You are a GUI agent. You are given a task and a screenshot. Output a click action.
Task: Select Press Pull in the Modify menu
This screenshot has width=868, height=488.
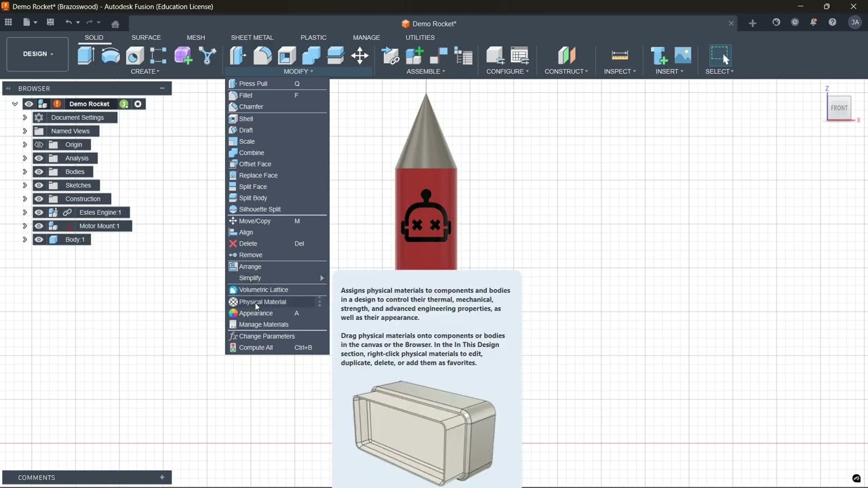[277, 83]
